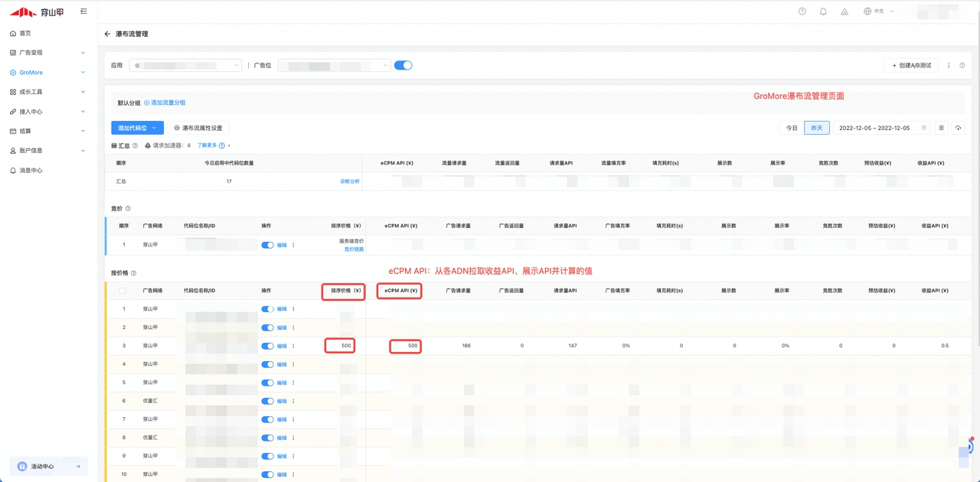This screenshot has height=482, width=980.
Task: Open the help question-mark icon in top bar
Action: pyautogui.click(x=802, y=11)
